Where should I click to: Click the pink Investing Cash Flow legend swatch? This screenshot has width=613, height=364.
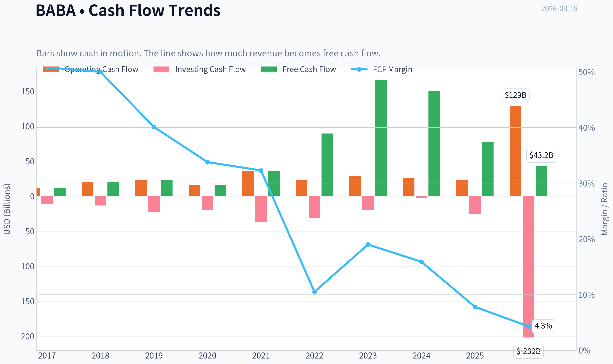click(162, 69)
